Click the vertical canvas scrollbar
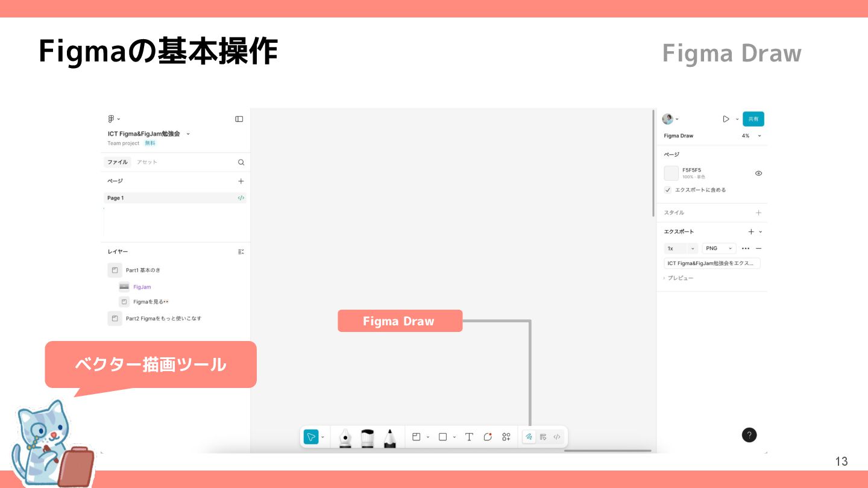 click(653, 163)
